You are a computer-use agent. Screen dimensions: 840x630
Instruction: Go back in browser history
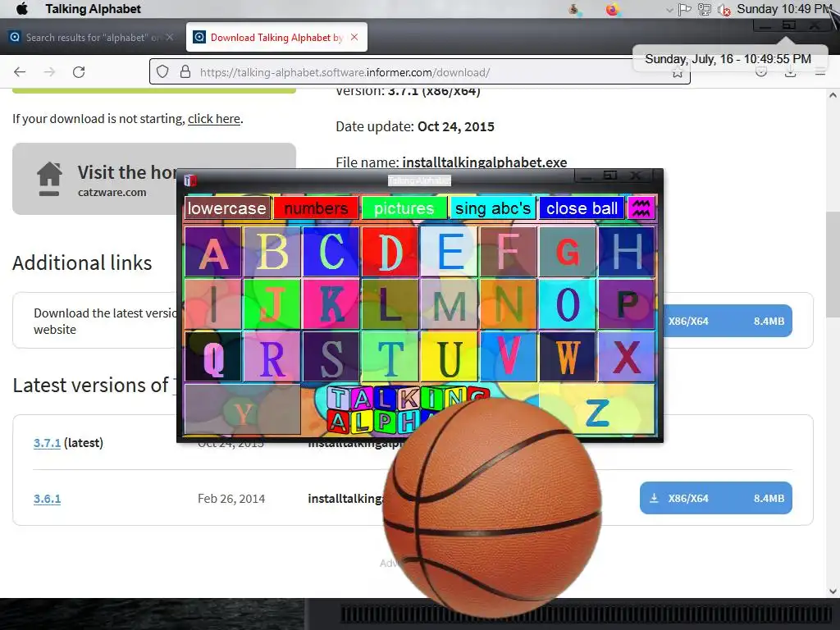pyautogui.click(x=20, y=72)
